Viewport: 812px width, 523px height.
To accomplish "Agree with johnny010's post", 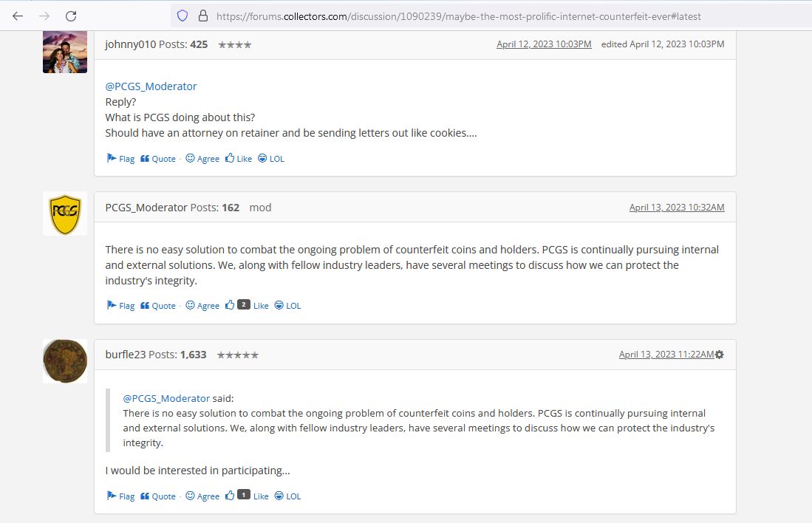I will point(202,159).
